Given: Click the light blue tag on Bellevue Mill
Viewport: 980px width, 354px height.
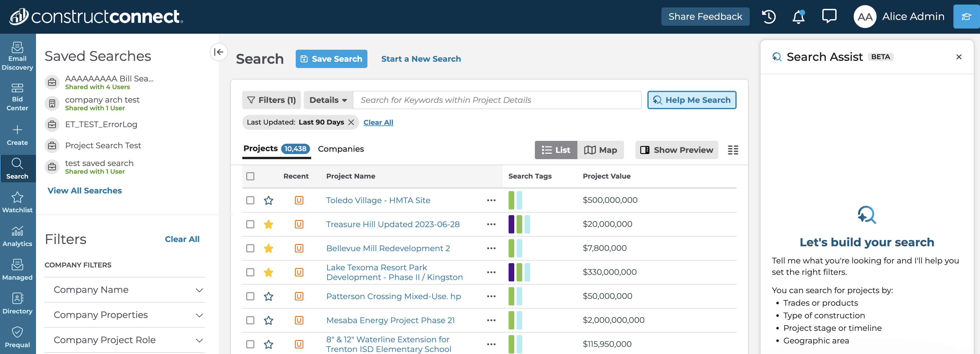Looking at the screenshot, I should coord(519,248).
